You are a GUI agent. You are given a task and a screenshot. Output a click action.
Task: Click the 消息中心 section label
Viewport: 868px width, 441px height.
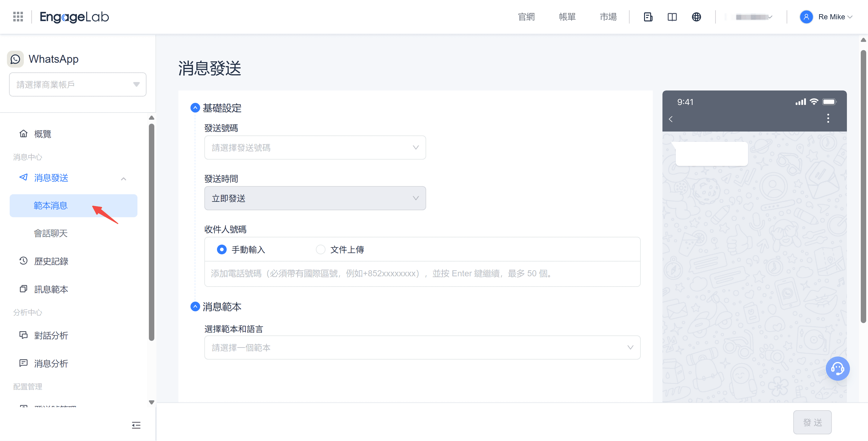coord(28,157)
